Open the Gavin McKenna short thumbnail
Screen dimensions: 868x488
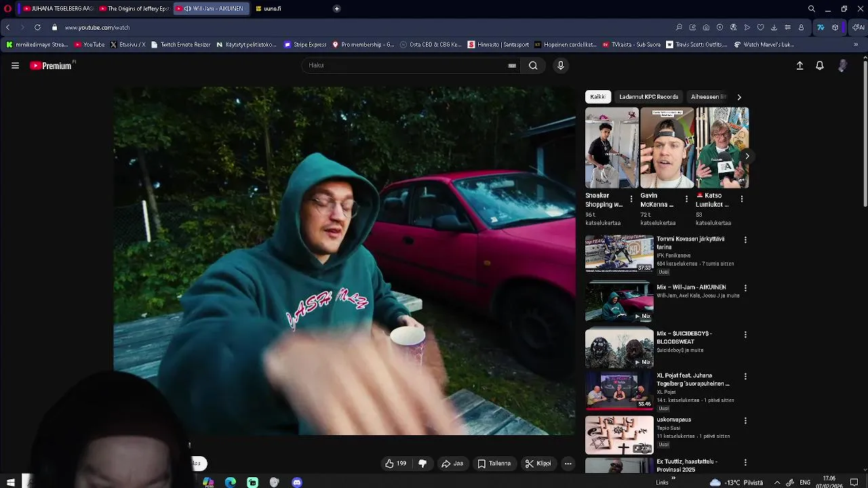pyautogui.click(x=667, y=147)
